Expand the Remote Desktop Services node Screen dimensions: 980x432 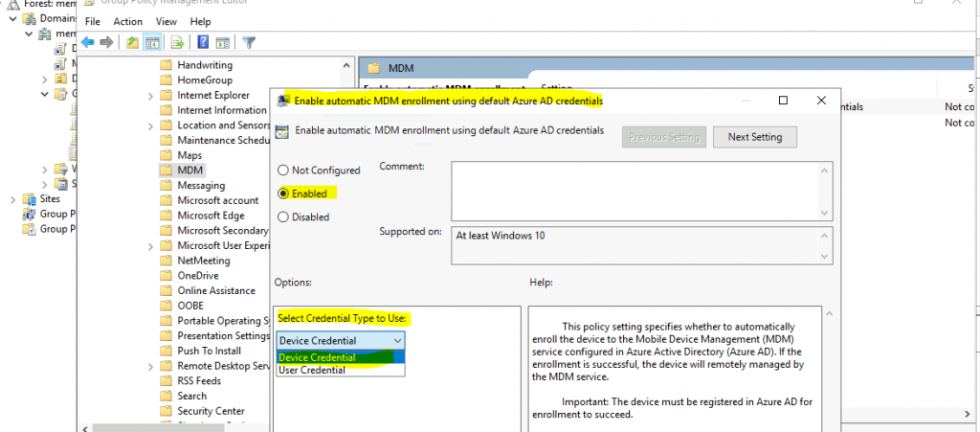point(150,366)
